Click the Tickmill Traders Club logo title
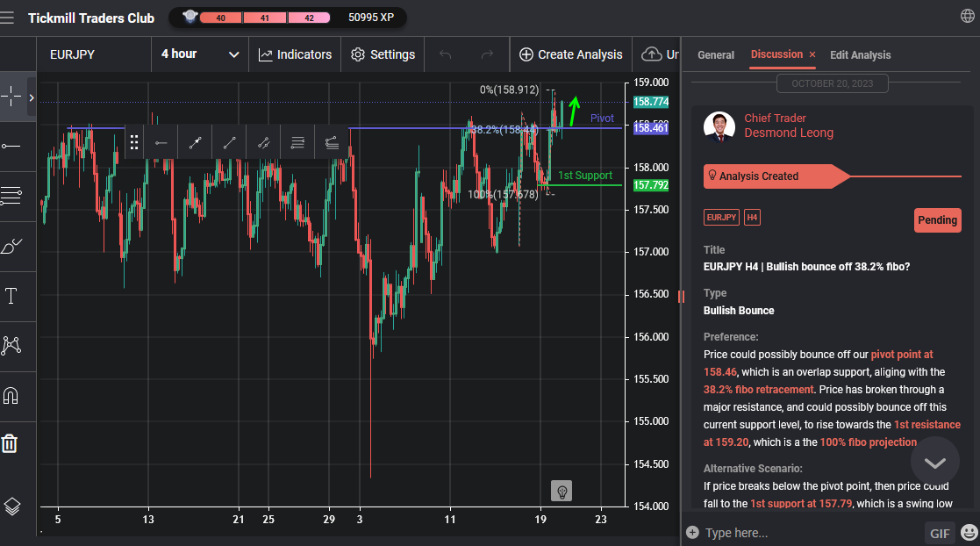Viewport: 980px width, 546px height. (91, 18)
